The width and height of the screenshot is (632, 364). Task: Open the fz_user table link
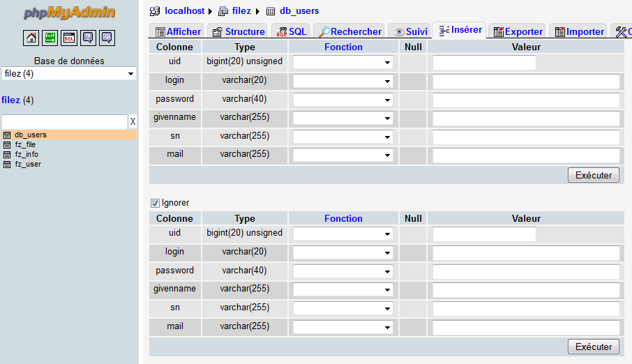pyautogui.click(x=28, y=165)
